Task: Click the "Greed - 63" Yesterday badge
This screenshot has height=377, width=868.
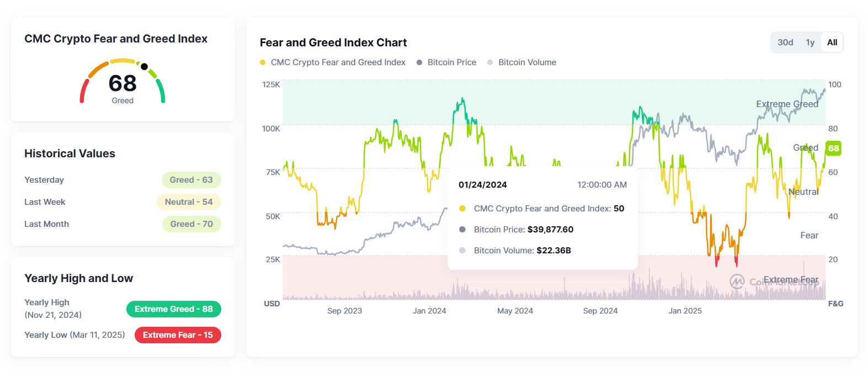Action: pos(191,180)
